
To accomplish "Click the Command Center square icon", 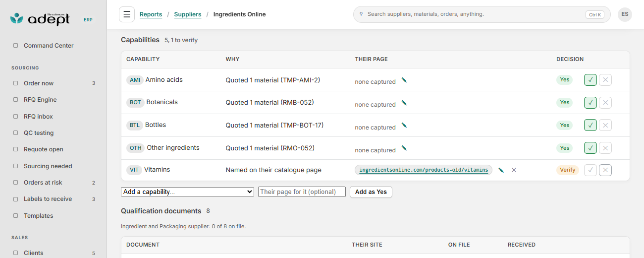I will [x=15, y=46].
